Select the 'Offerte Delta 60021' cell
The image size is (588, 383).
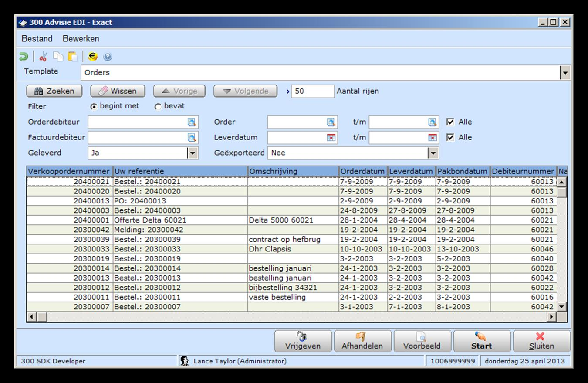[180, 220]
